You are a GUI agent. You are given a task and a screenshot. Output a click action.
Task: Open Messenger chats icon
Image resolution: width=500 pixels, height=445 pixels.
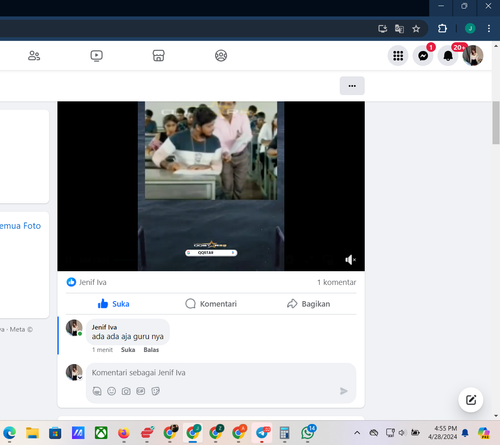pyautogui.click(x=423, y=56)
